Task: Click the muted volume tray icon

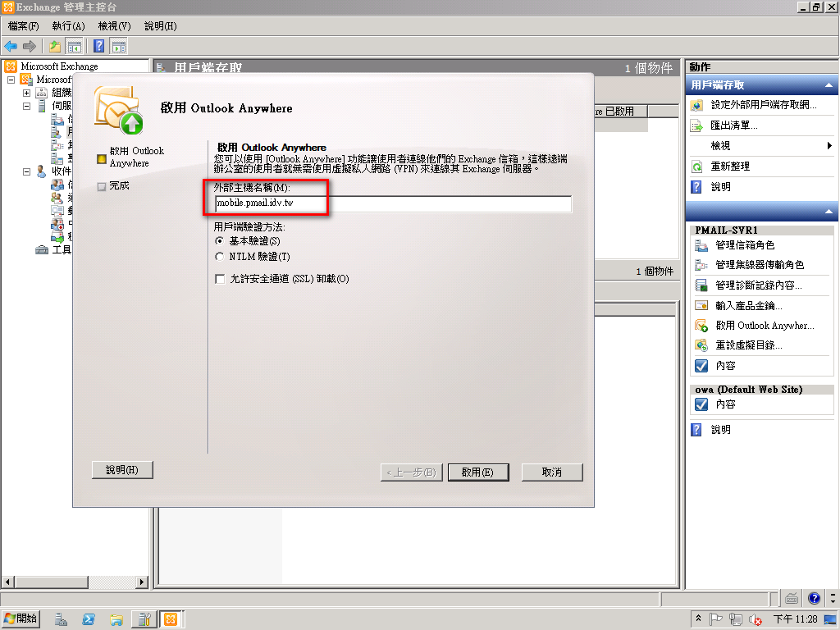Action: click(756, 620)
